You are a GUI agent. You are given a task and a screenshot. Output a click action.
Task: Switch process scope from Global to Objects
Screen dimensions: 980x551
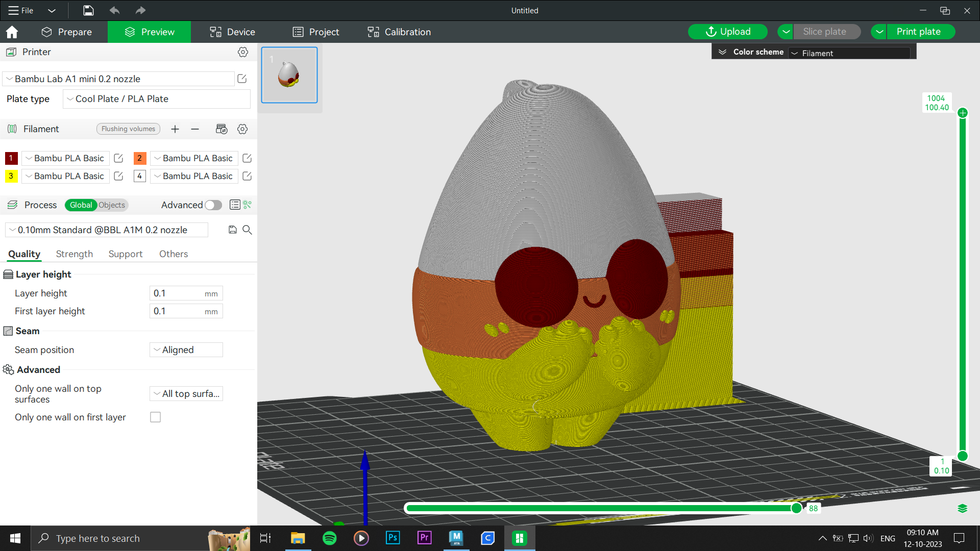[112, 205]
